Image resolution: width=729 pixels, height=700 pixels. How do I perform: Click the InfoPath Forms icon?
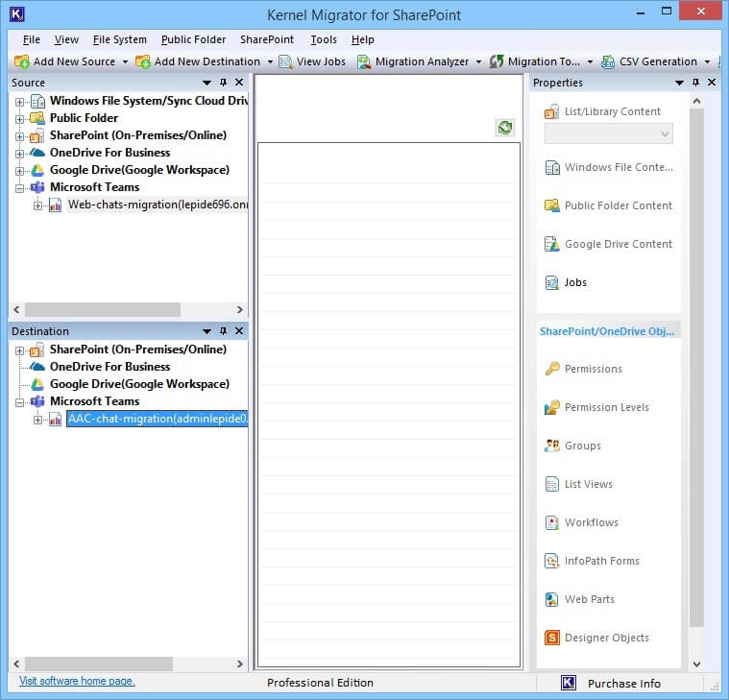pos(552,561)
